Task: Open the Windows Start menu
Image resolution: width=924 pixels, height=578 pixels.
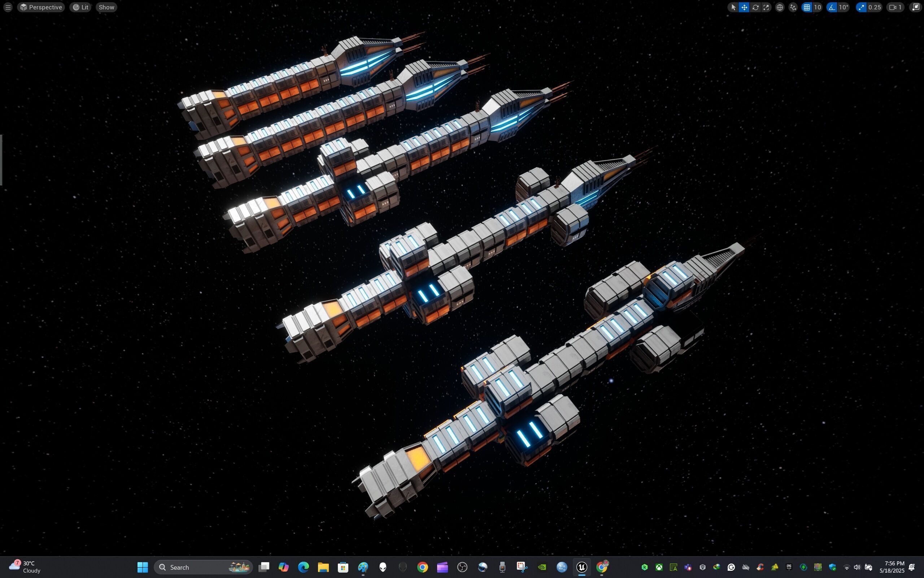Action: (x=143, y=567)
